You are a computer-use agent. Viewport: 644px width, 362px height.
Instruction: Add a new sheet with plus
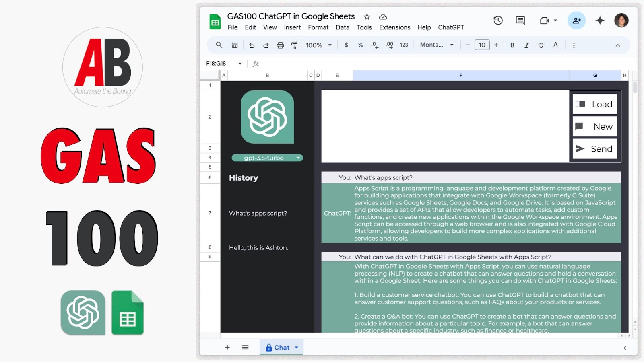[227, 347]
